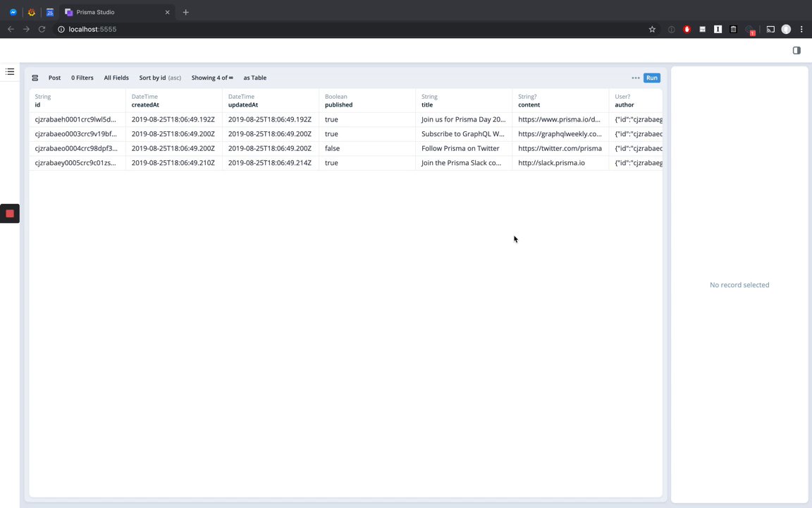Click the red stop recording button
This screenshot has height=508, width=812.
[10, 214]
